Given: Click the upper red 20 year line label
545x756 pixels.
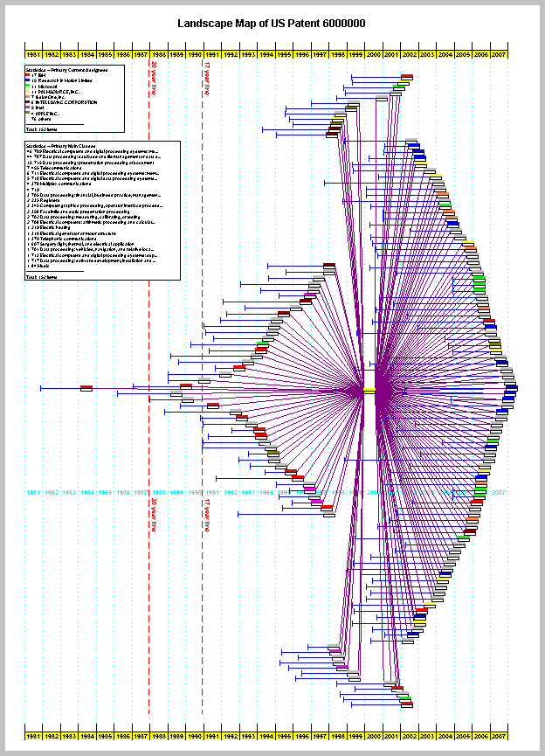Looking at the screenshot, I should [155, 78].
